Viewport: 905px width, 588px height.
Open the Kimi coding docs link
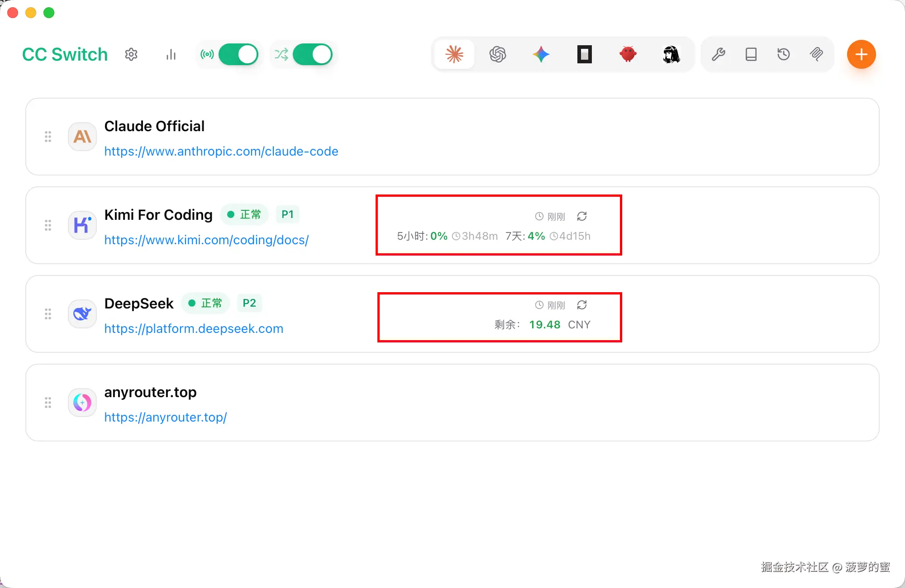tap(206, 240)
